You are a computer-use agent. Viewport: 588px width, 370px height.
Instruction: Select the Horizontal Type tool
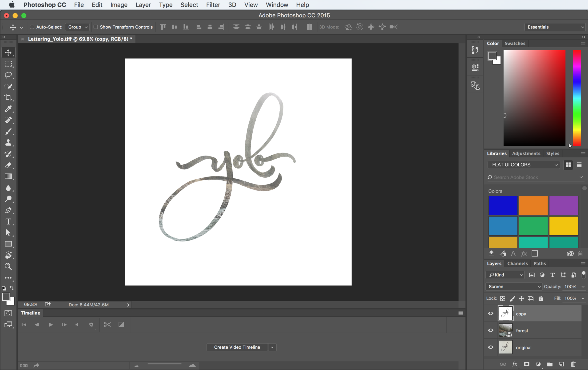[8, 222]
